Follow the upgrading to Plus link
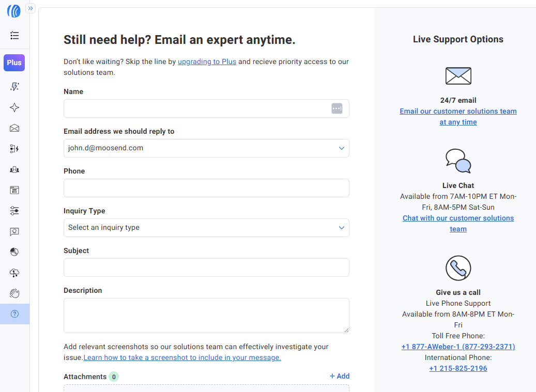The height and width of the screenshot is (392, 536). tap(207, 61)
